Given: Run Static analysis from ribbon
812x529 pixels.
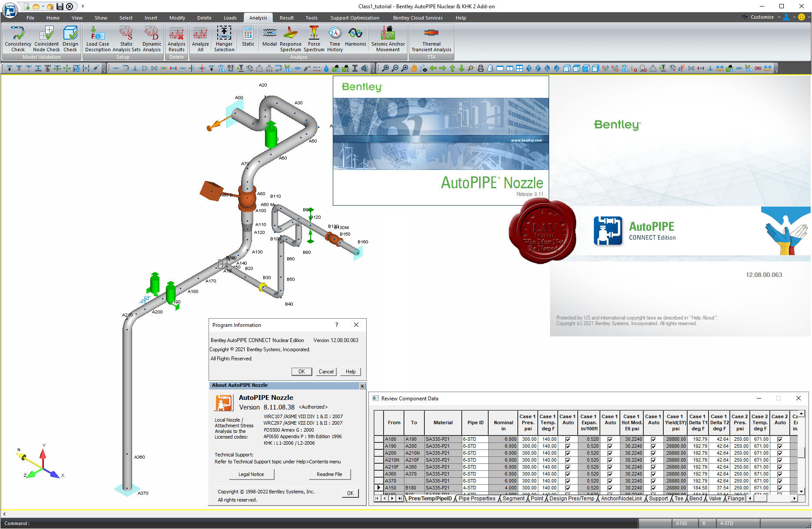Looking at the screenshot, I should coord(248,36).
